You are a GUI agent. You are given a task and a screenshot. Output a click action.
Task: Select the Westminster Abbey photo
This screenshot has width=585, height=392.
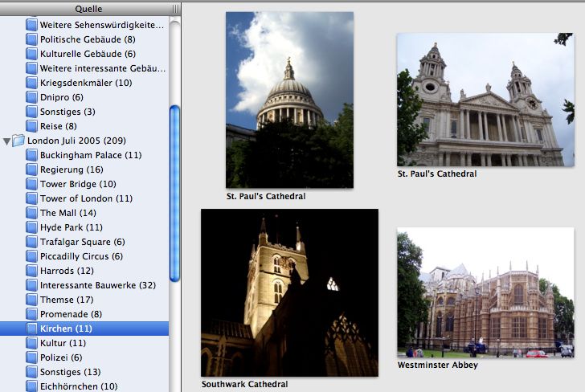tap(485, 292)
